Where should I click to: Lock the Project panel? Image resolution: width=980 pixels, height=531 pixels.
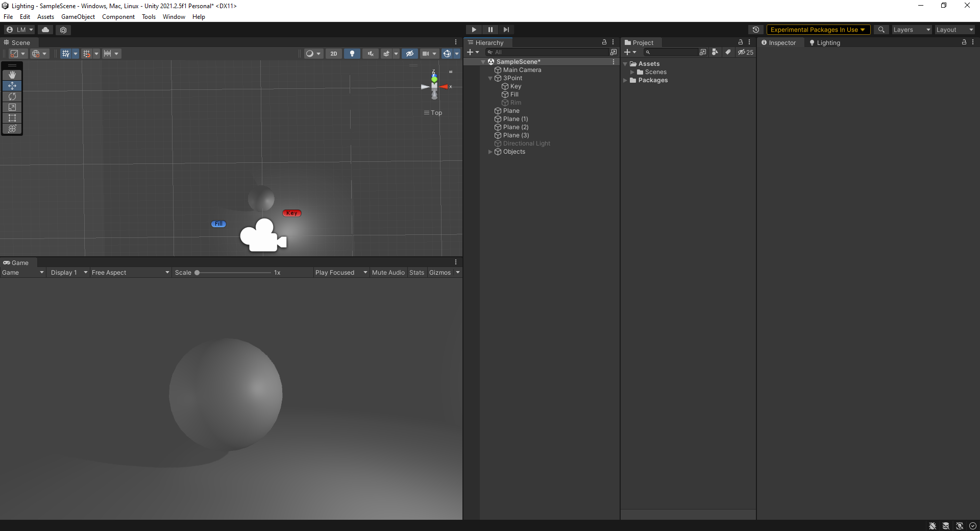(741, 42)
